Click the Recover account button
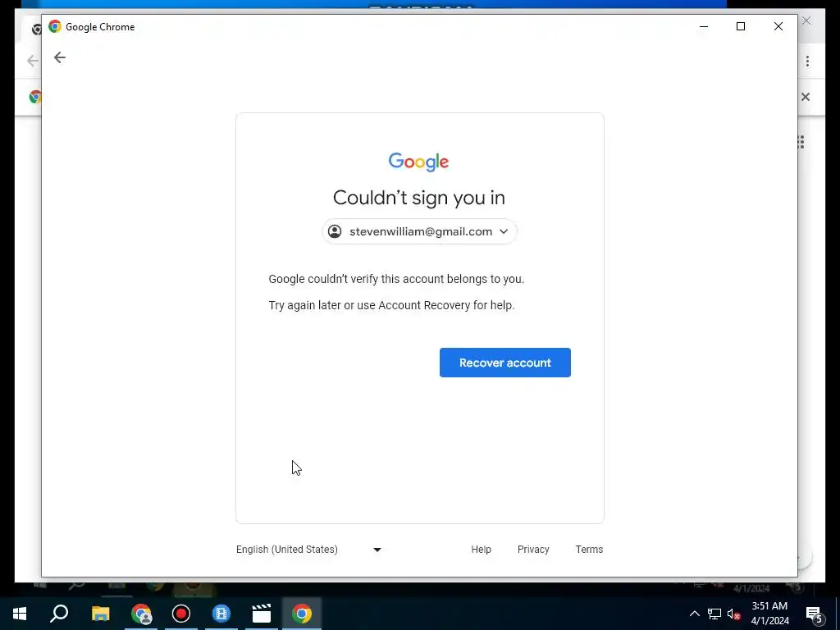840x630 pixels. coord(504,363)
